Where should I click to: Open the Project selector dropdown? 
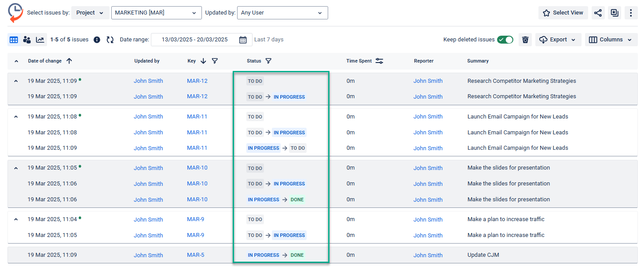click(90, 12)
